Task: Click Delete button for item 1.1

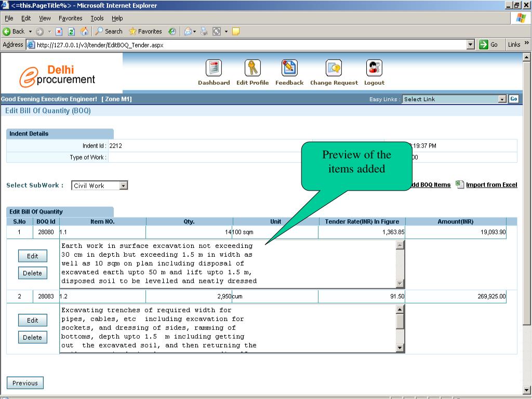Action: coord(33,273)
